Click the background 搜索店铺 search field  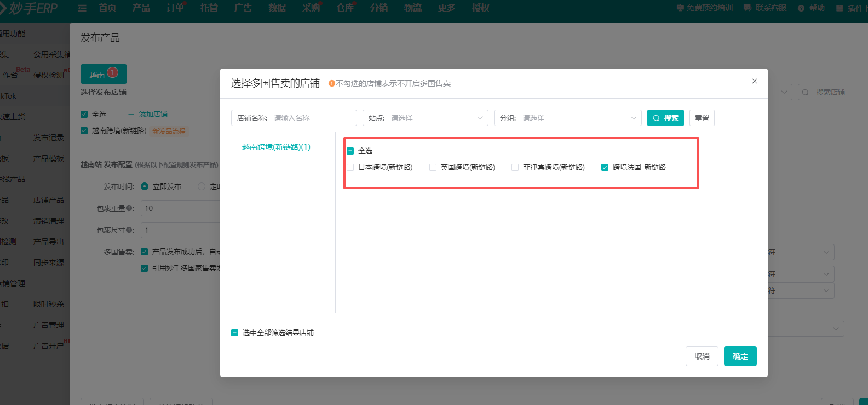click(833, 92)
